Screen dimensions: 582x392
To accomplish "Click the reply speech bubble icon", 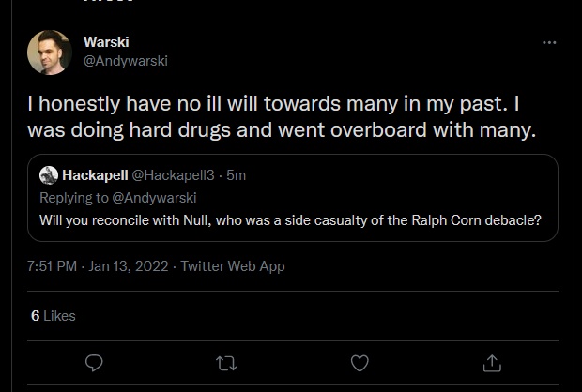I will coord(94,363).
